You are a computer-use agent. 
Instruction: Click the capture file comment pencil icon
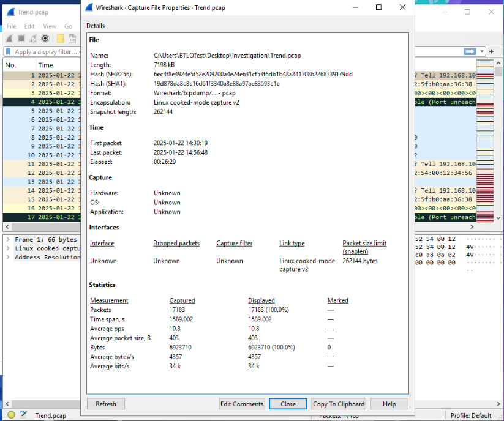(23, 415)
